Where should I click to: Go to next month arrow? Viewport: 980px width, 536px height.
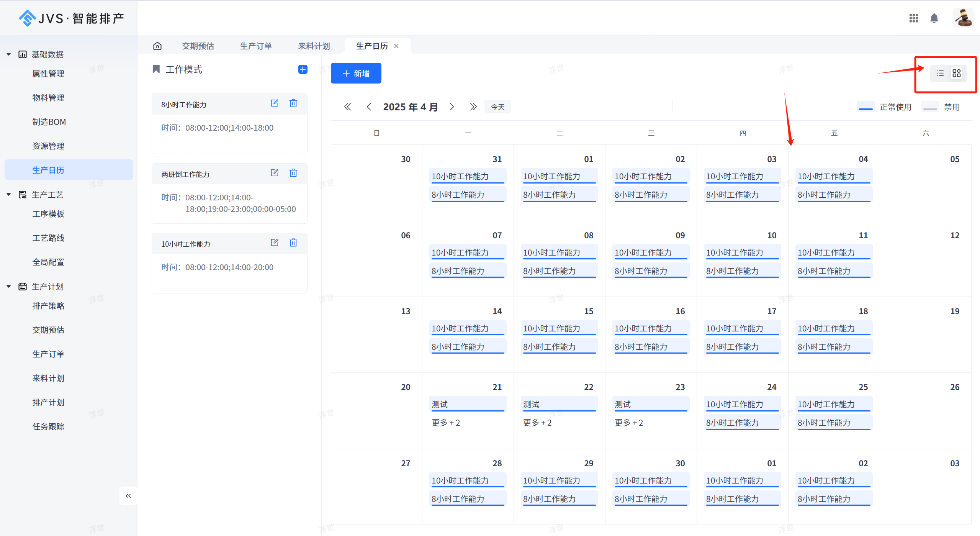452,107
